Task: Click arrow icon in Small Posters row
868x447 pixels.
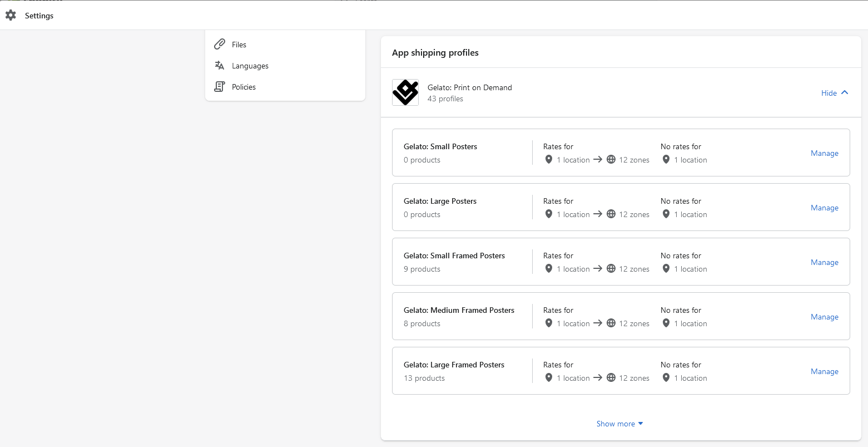Action: [x=598, y=160]
